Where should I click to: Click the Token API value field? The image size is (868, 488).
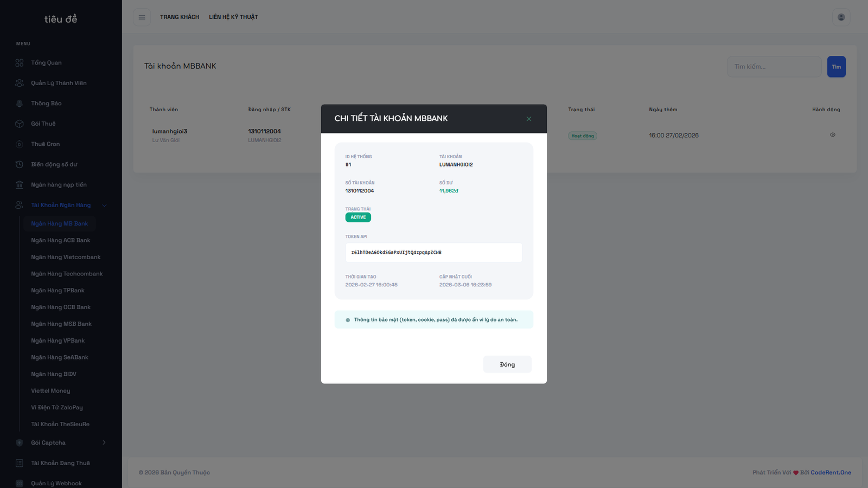point(433,253)
